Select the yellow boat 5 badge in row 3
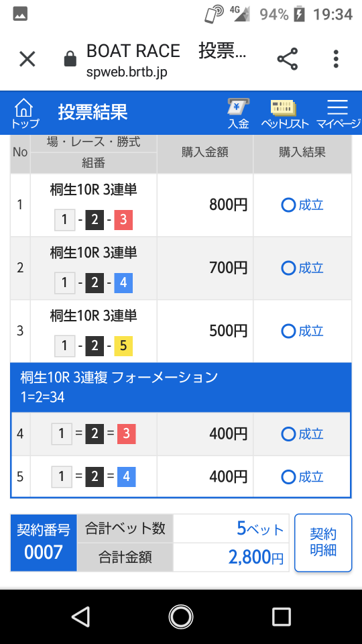Screen dimensions: 362x644 pos(123,346)
